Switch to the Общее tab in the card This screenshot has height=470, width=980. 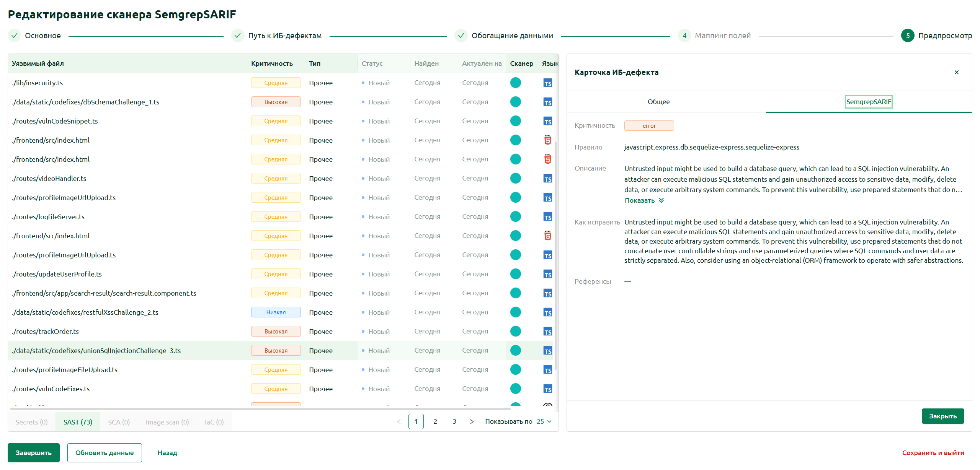(x=658, y=102)
